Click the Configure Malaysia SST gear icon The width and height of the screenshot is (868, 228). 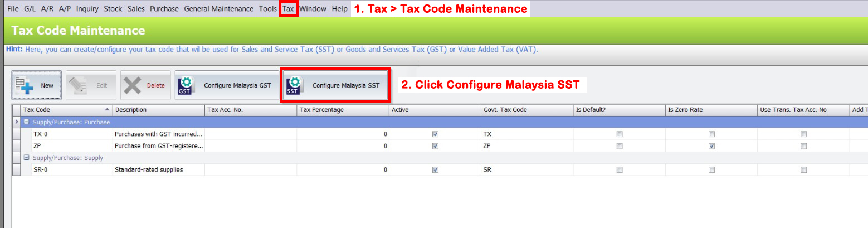[294, 85]
